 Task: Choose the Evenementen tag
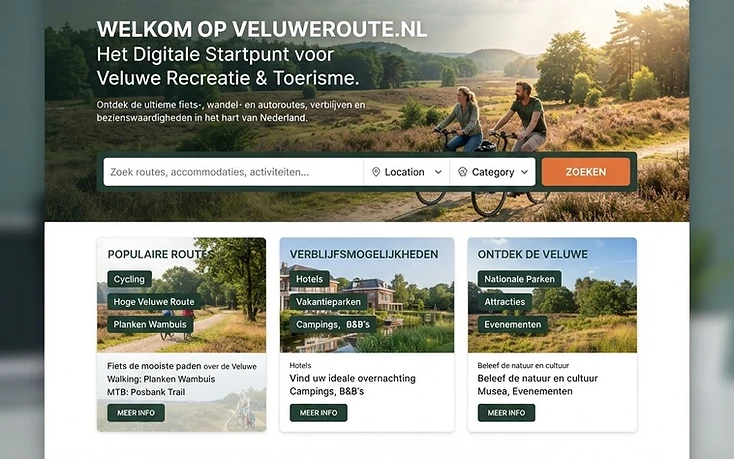(513, 324)
